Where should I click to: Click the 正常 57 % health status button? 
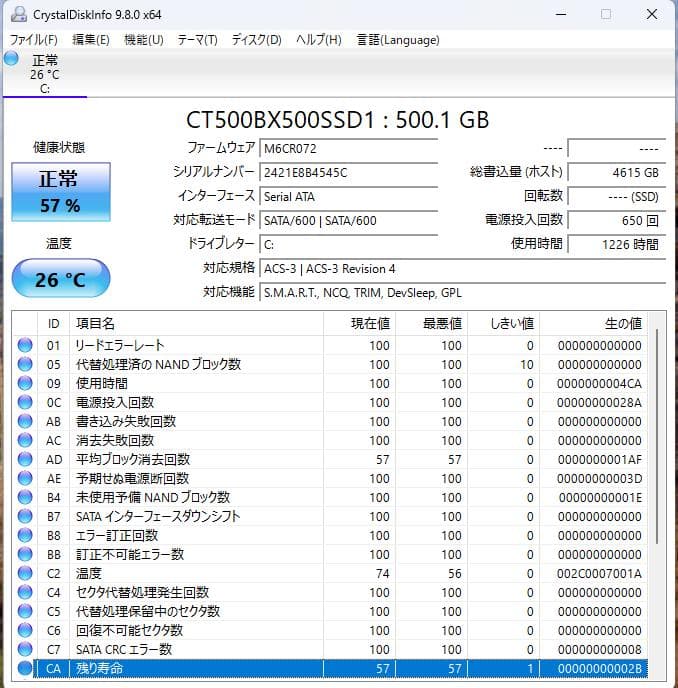pyautogui.click(x=61, y=192)
